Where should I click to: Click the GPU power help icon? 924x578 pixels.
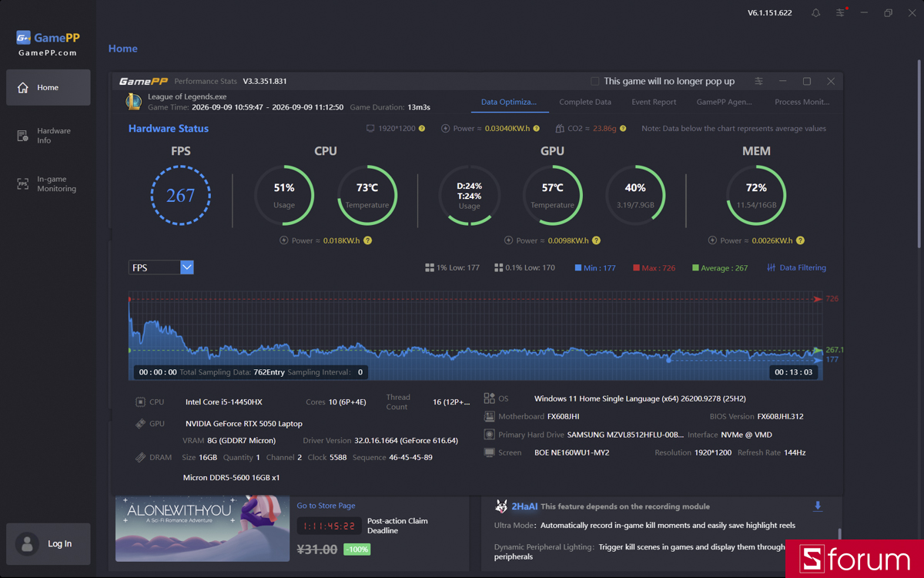pyautogui.click(x=596, y=240)
